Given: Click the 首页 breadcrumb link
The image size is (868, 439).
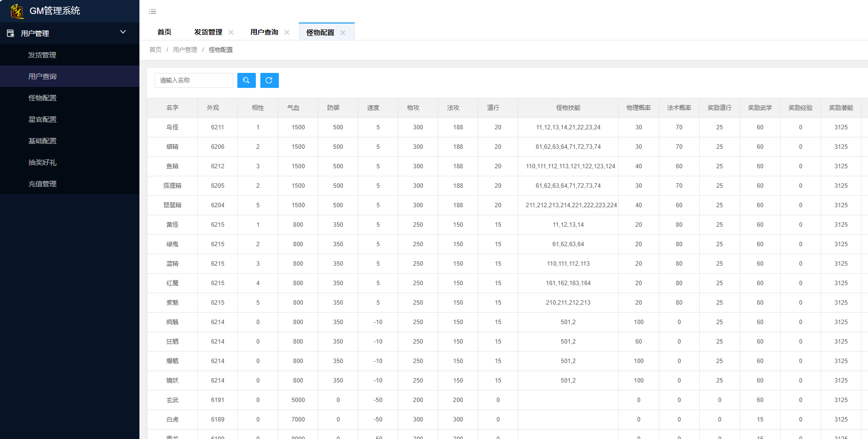Looking at the screenshot, I should coord(155,50).
